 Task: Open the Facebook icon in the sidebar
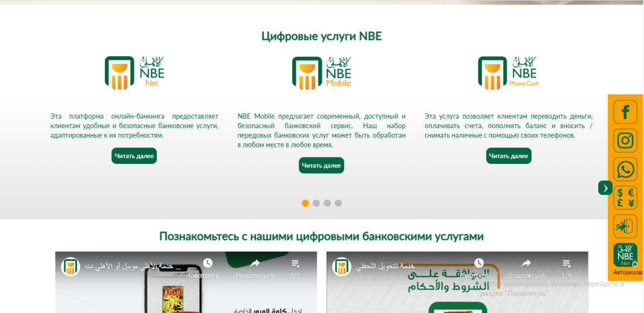coord(625,112)
